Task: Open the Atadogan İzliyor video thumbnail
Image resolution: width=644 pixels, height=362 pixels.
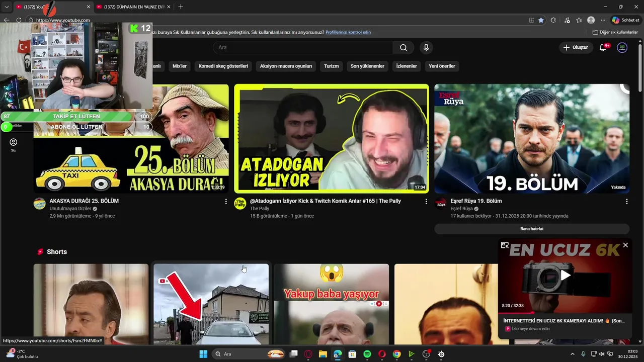Action: point(332,139)
